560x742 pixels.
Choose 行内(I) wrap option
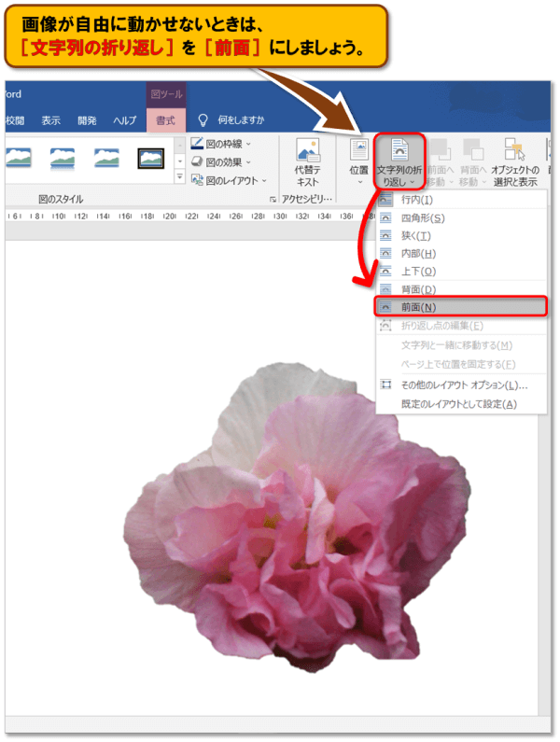[x=462, y=200]
